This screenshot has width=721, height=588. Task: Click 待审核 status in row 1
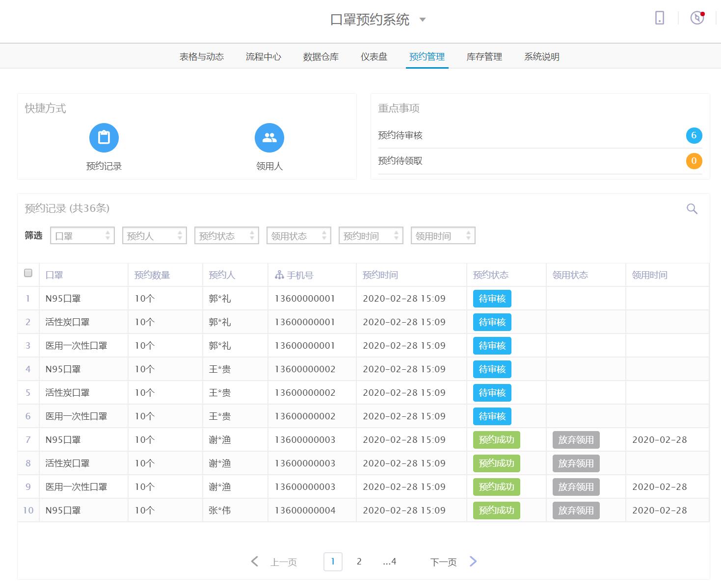tap(492, 299)
